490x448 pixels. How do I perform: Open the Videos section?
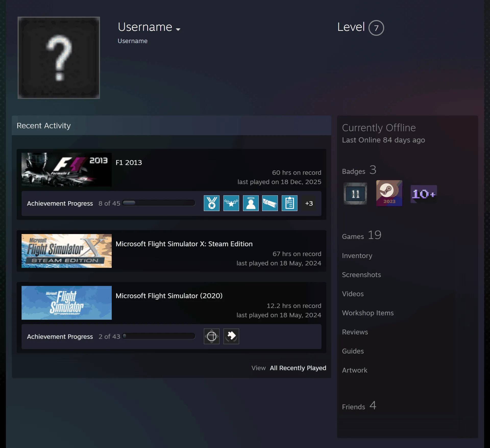tap(353, 294)
